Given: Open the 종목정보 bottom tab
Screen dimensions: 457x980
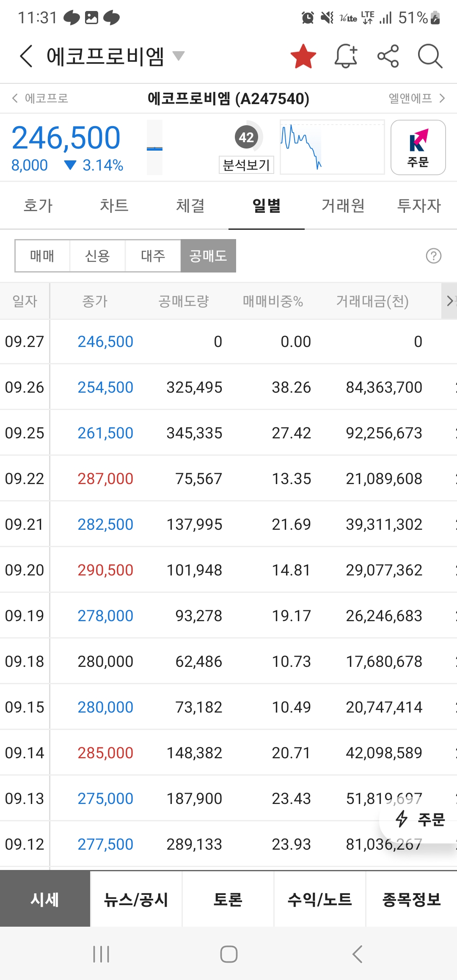Looking at the screenshot, I should tap(412, 899).
